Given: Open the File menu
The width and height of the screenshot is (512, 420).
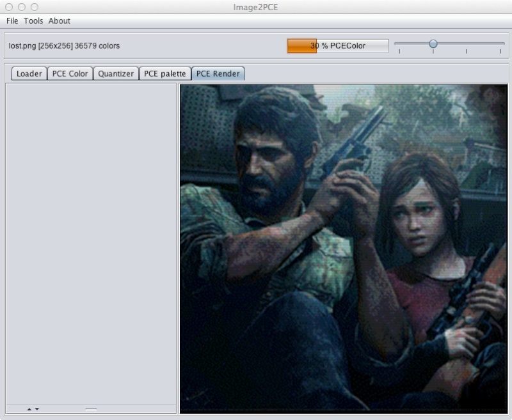Looking at the screenshot, I should 12,21.
